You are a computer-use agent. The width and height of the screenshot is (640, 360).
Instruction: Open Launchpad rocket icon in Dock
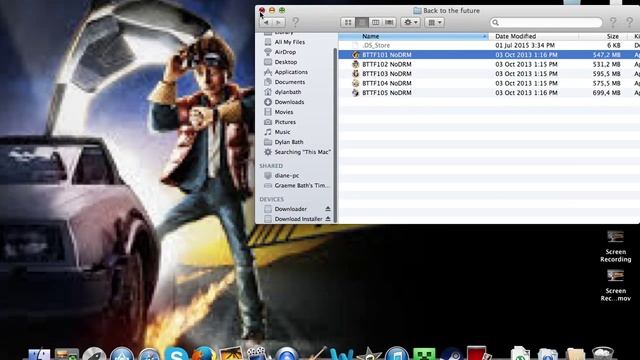pos(94,354)
